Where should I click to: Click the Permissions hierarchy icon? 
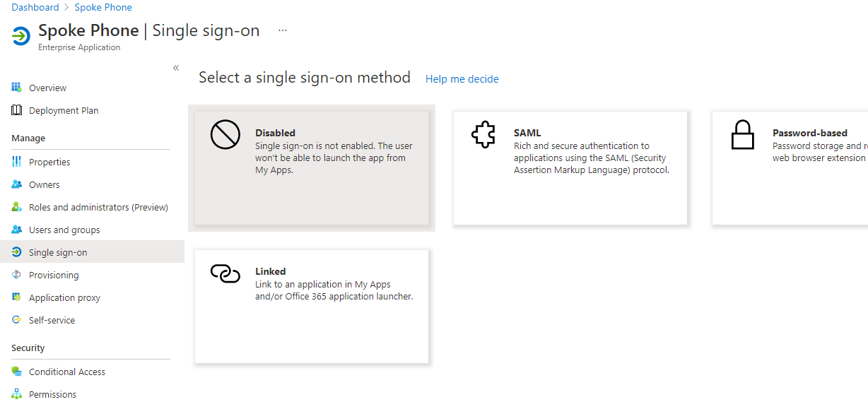coord(16,394)
